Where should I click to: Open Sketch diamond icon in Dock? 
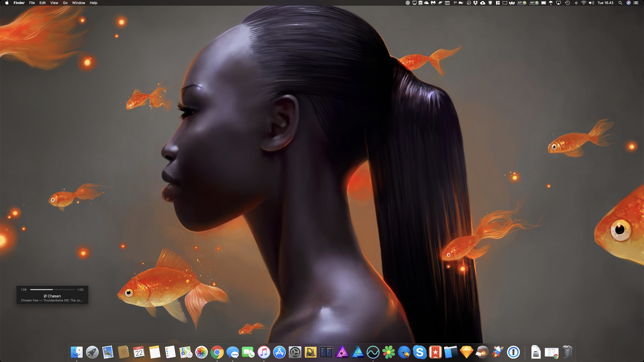point(467,352)
